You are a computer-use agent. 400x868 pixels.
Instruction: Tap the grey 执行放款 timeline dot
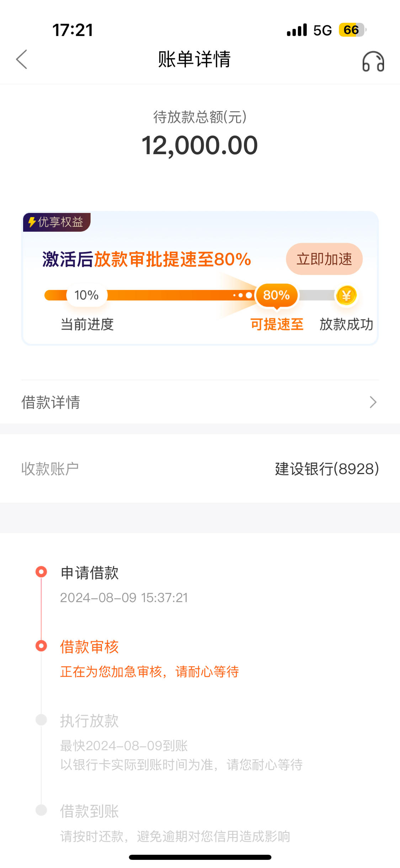pos(41,720)
